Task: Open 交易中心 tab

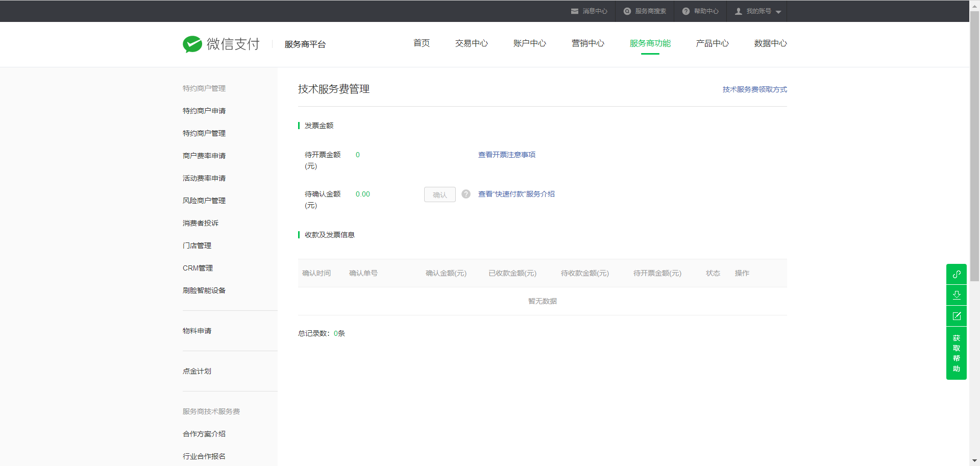Action: [472, 43]
